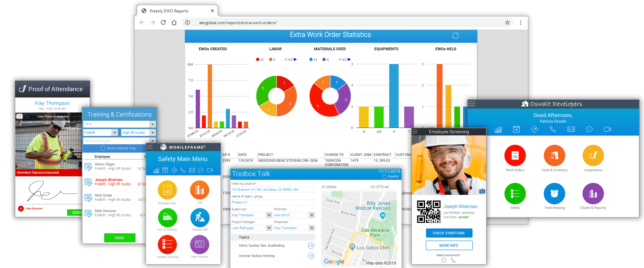Open Charts & Reports purple icon
The image size is (644, 268).
(x=593, y=194)
